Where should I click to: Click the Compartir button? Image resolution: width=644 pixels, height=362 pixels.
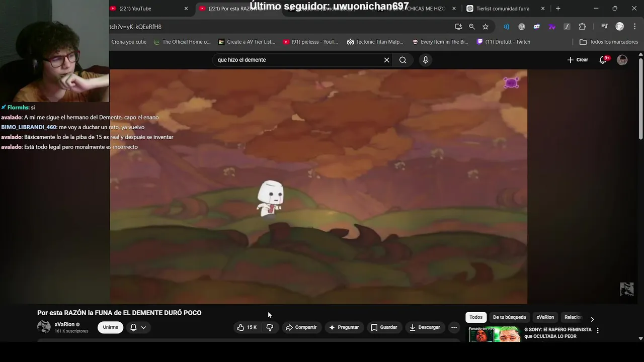click(301, 327)
